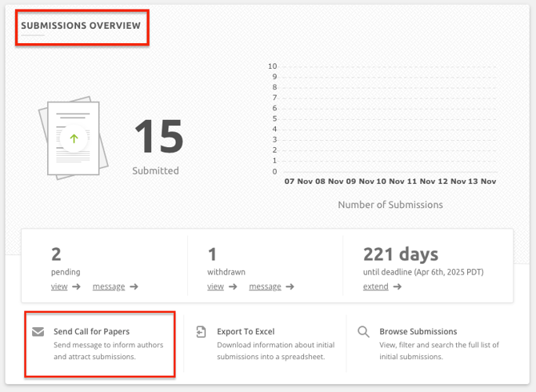
Task: Click the 221 days deadline counter
Action: click(400, 254)
